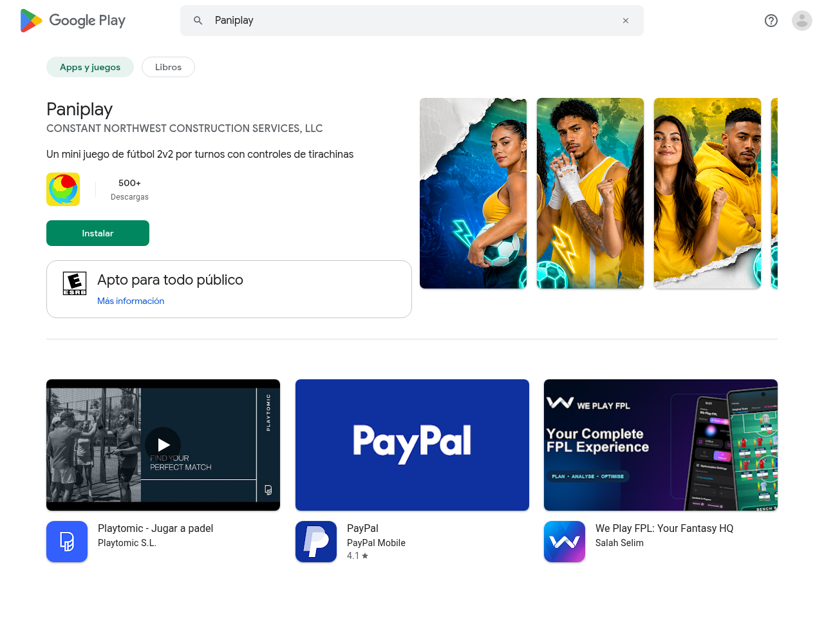Open the help center icon
824x644 pixels.
[771, 21]
